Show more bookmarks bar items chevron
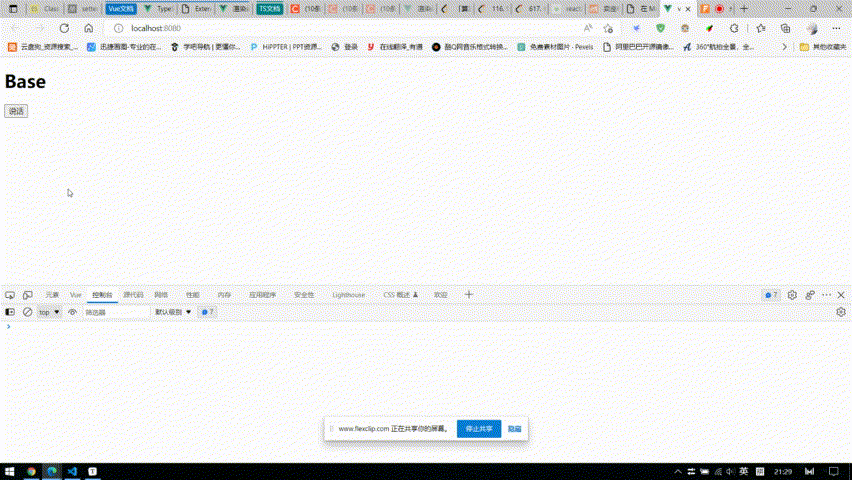 tap(784, 47)
